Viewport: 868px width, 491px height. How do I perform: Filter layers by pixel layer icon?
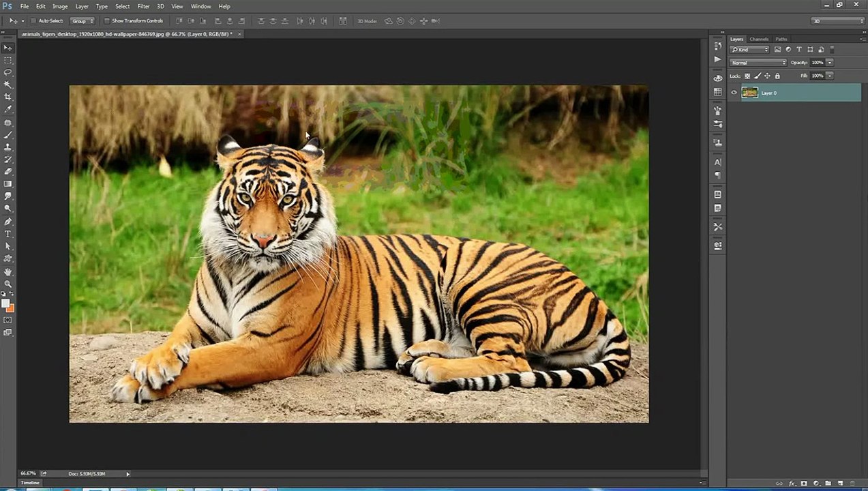(x=777, y=49)
